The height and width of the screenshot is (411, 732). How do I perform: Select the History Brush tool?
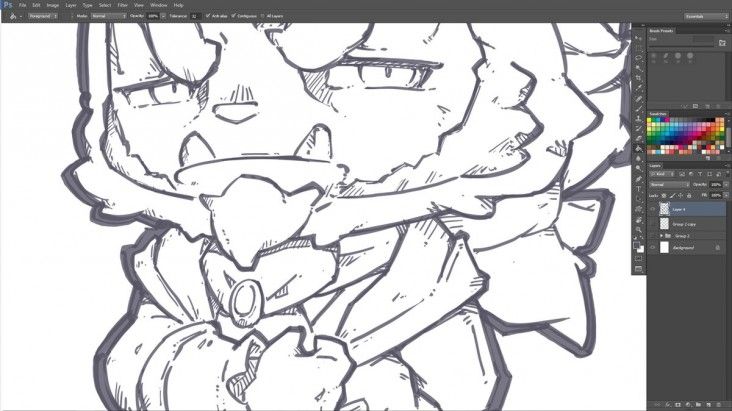[638, 128]
